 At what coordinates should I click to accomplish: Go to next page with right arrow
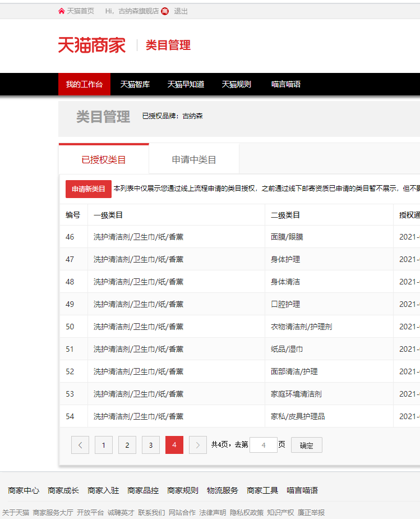point(198,445)
